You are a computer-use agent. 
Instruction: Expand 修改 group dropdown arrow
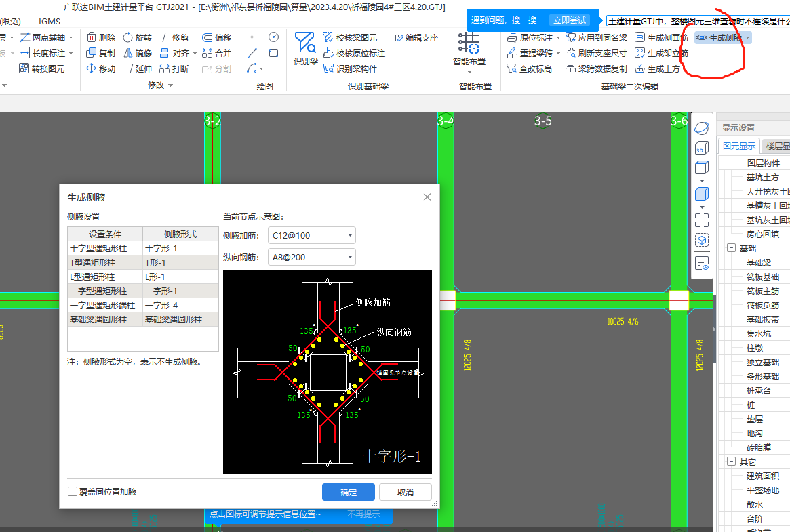(171, 85)
